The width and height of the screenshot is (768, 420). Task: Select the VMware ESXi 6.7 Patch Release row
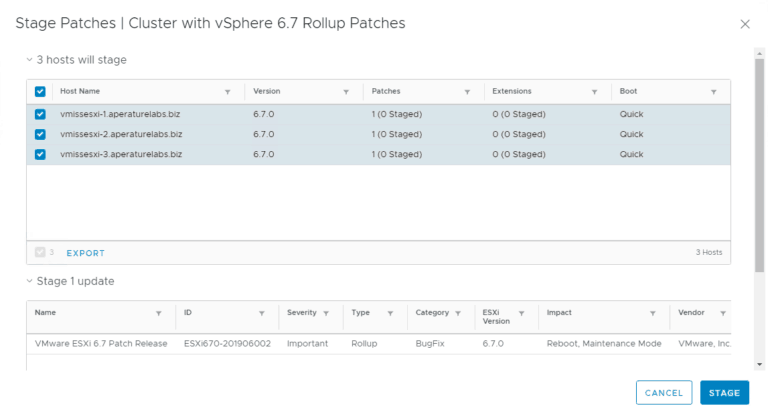(x=100, y=344)
